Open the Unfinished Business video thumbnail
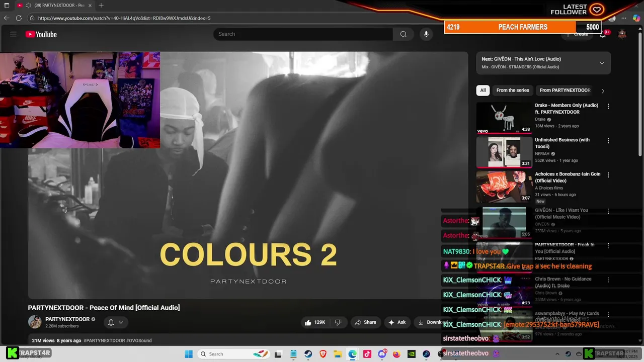Image resolution: width=644 pixels, height=362 pixels. (x=504, y=152)
